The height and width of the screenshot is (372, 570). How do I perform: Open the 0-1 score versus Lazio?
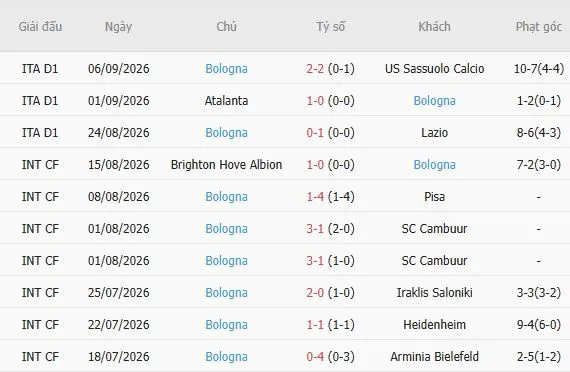(315, 133)
